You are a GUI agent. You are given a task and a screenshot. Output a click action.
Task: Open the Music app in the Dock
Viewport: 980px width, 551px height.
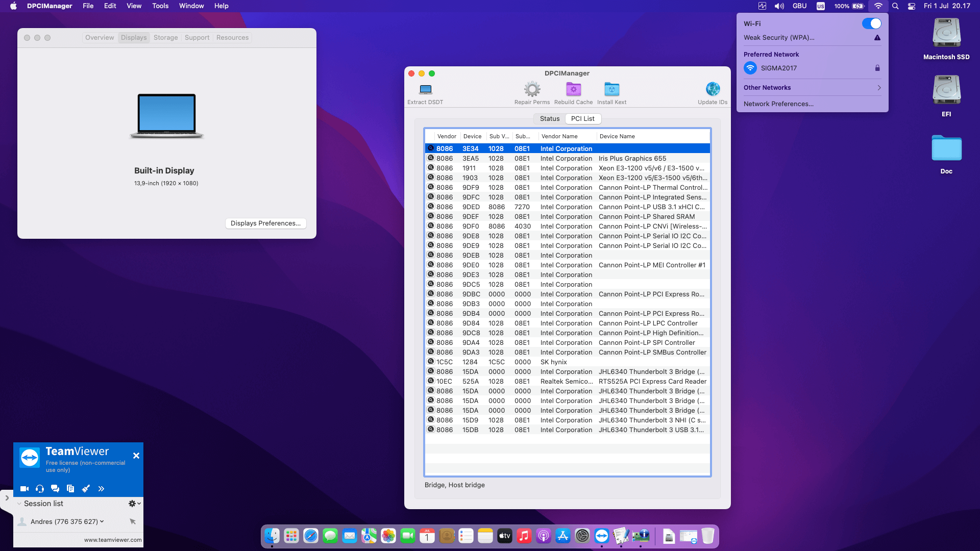524,536
